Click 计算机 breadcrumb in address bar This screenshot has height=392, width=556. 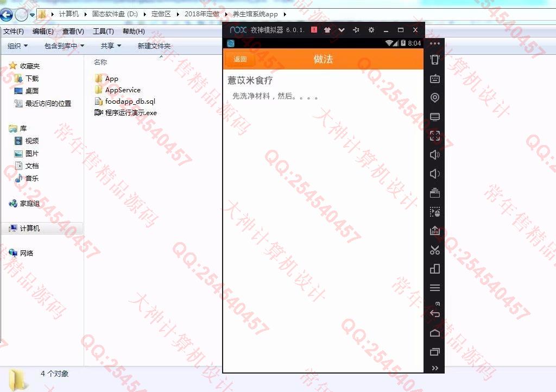click(x=69, y=14)
